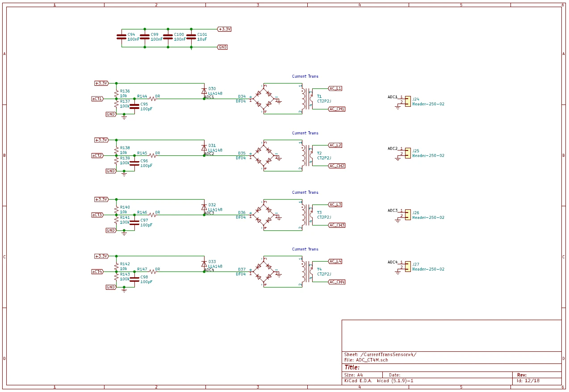Click the AC_L3 global label

point(335,204)
